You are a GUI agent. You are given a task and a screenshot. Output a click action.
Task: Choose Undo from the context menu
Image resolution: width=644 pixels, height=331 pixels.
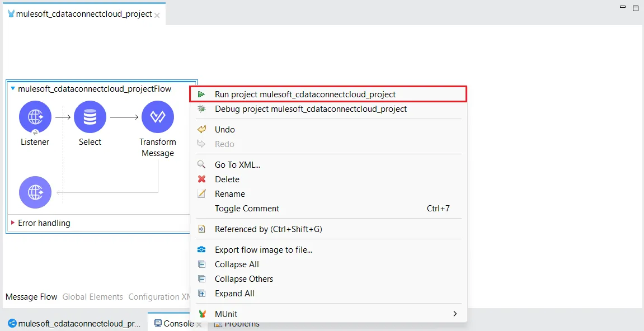225,130
